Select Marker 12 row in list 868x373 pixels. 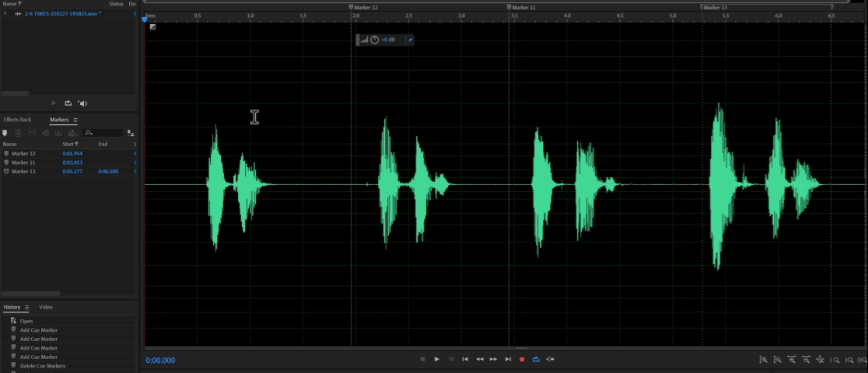(x=68, y=153)
